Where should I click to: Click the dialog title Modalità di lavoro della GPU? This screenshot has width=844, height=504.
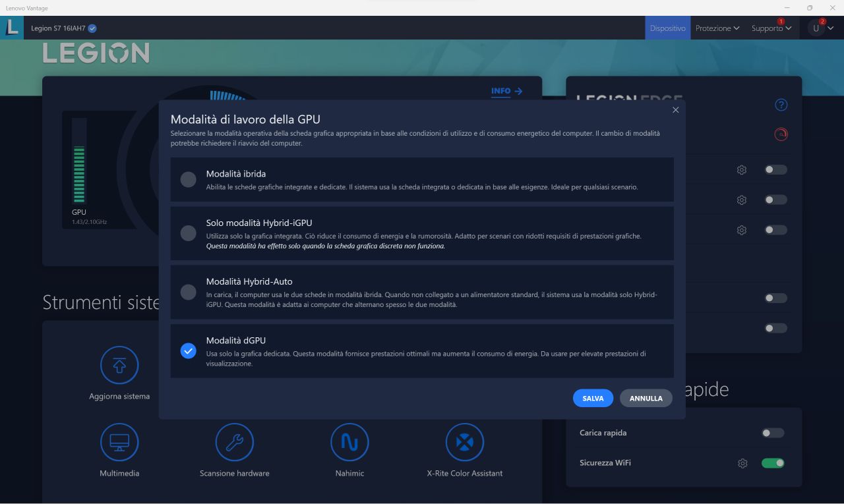click(x=245, y=119)
